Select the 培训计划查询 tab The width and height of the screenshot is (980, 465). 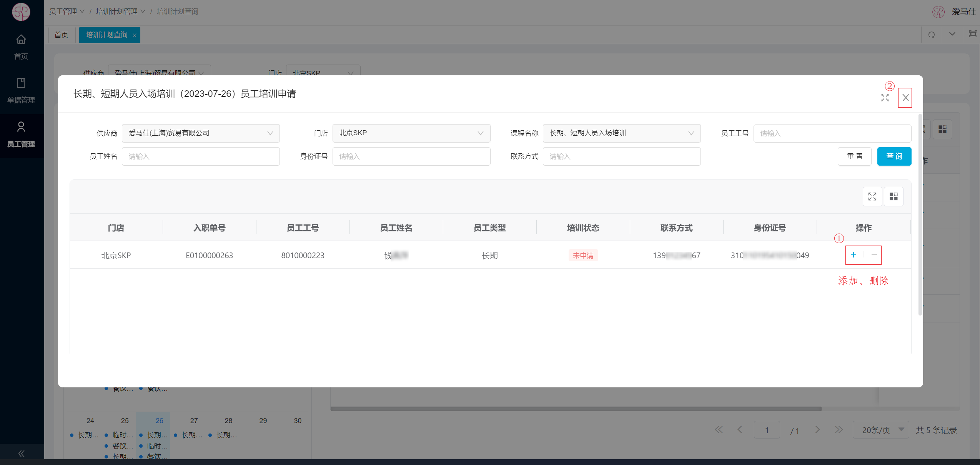[x=106, y=35]
